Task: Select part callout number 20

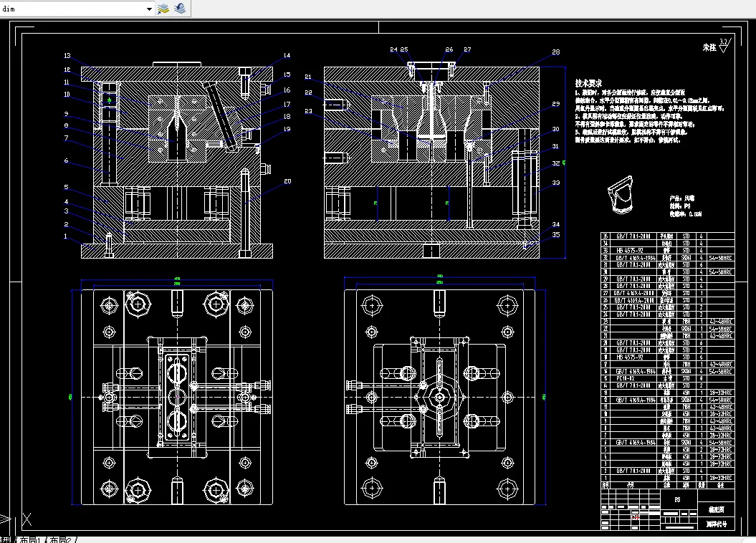Action: point(287,181)
